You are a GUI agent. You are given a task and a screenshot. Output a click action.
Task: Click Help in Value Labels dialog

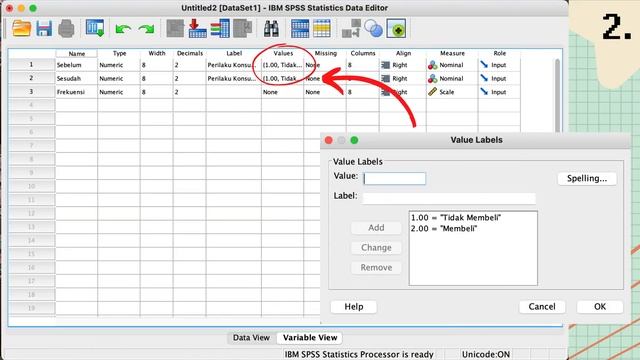[x=353, y=307]
